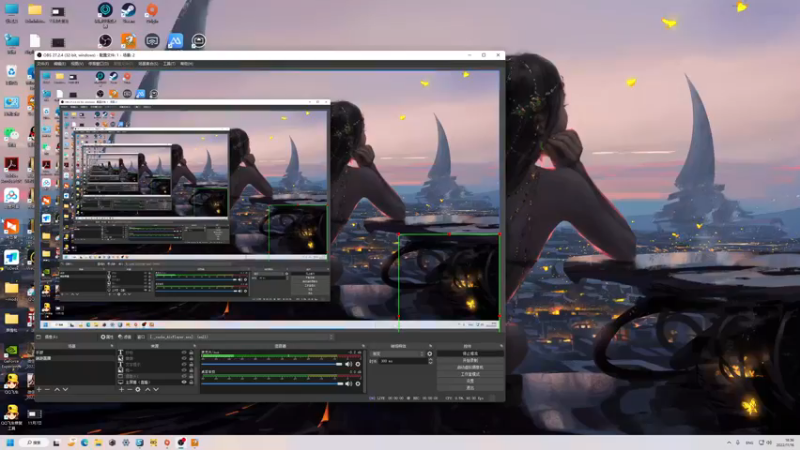Open the View (视图) menu in OBS
Screen dimensions: 800x450
tap(77, 64)
